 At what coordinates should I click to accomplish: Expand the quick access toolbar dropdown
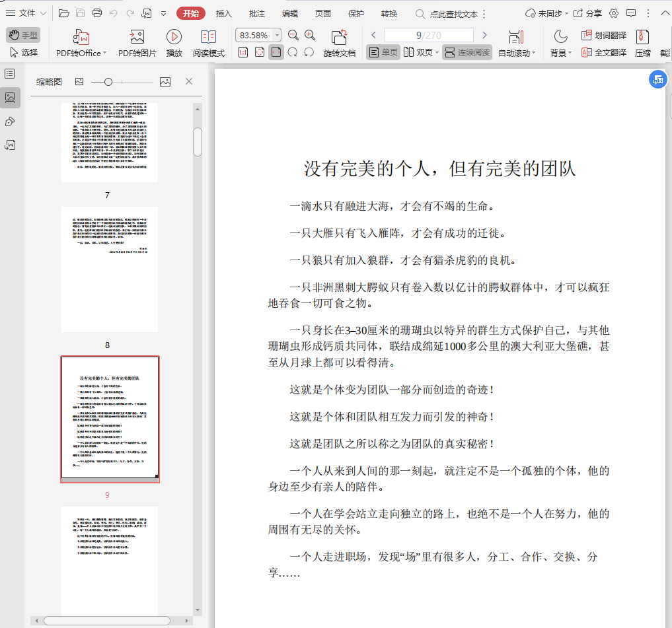pyautogui.click(x=163, y=14)
